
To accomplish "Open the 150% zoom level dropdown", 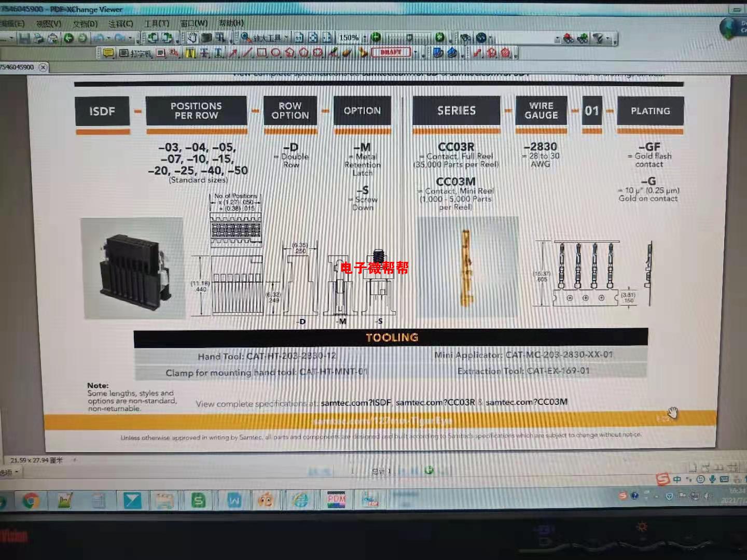I will click(365, 38).
